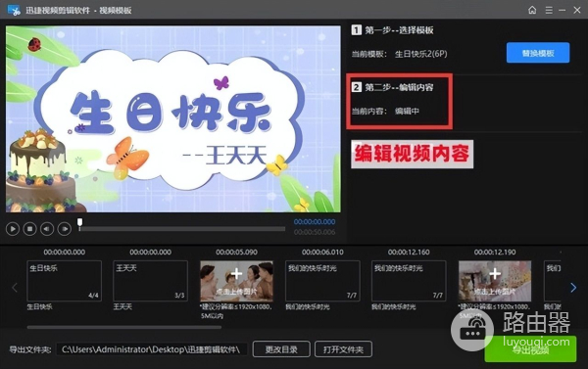Click the 替换模板 button
Screen dimensions: 588x369
coord(538,53)
